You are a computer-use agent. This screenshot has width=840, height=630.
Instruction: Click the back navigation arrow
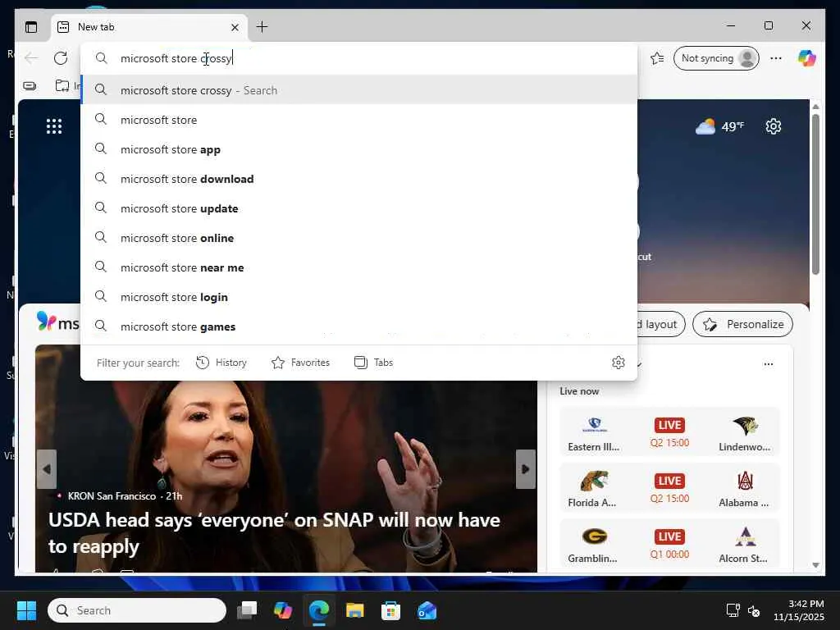click(x=31, y=58)
